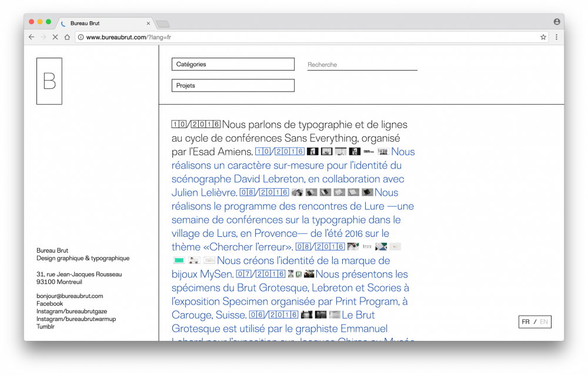Click the user profile icon in title bar
This screenshot has width=588, height=375.
point(556,22)
